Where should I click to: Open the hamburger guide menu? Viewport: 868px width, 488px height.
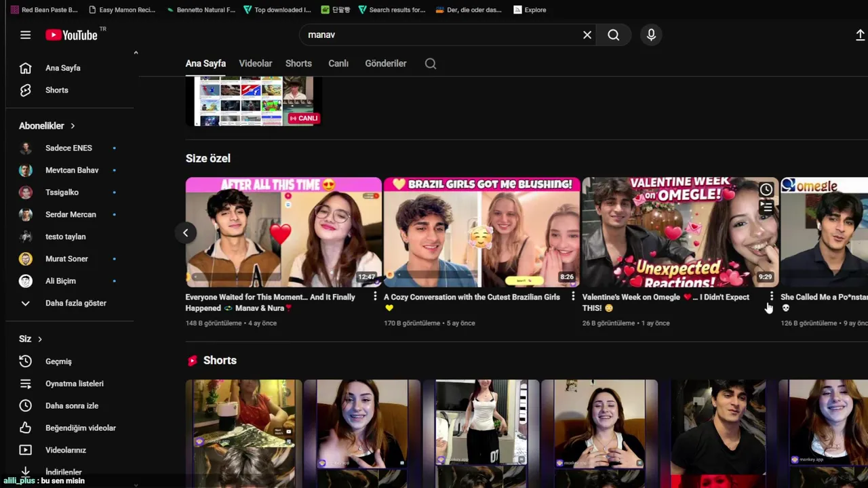[x=25, y=35]
